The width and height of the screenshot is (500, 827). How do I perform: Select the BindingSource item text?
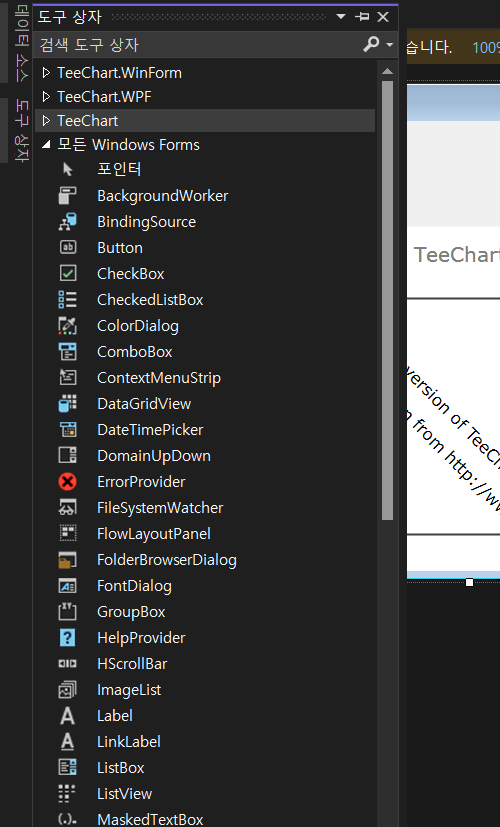point(146,222)
